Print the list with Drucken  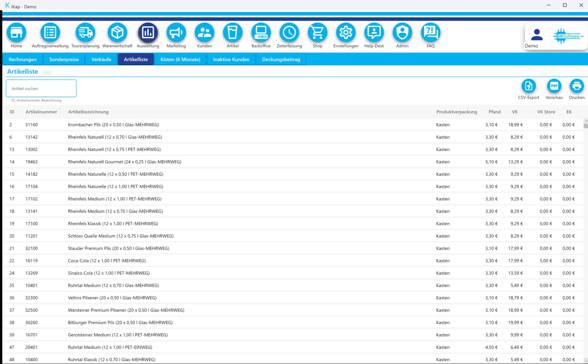pos(577,86)
